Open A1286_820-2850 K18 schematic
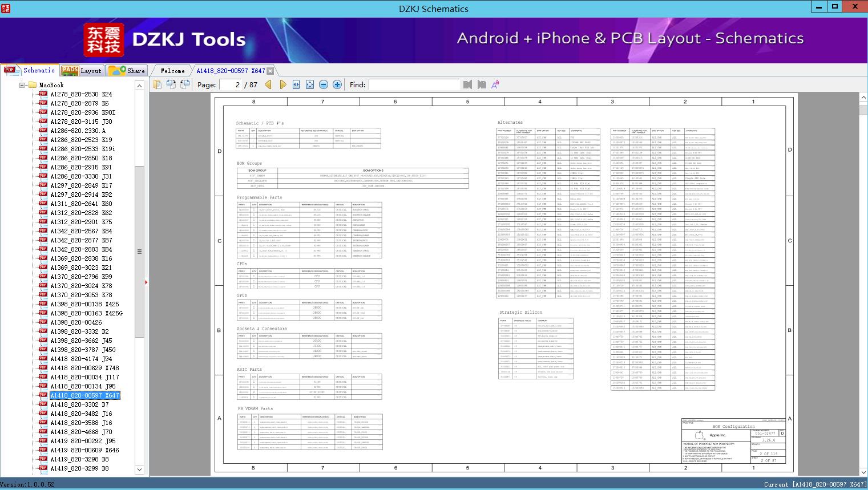868x490 pixels. coord(81,158)
